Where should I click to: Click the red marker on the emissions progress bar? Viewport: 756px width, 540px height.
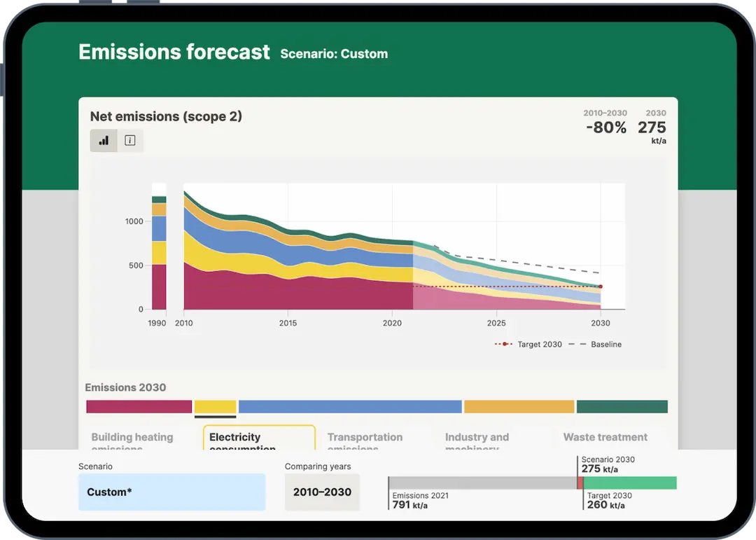point(580,483)
